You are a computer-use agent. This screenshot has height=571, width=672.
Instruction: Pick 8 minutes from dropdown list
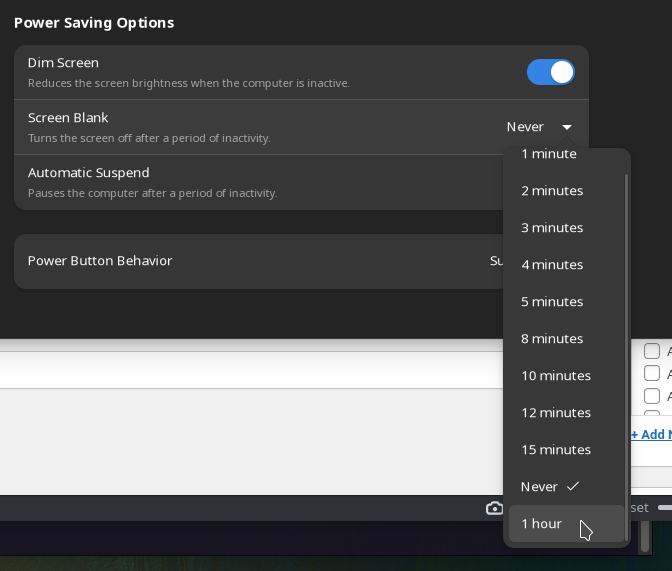566,339
